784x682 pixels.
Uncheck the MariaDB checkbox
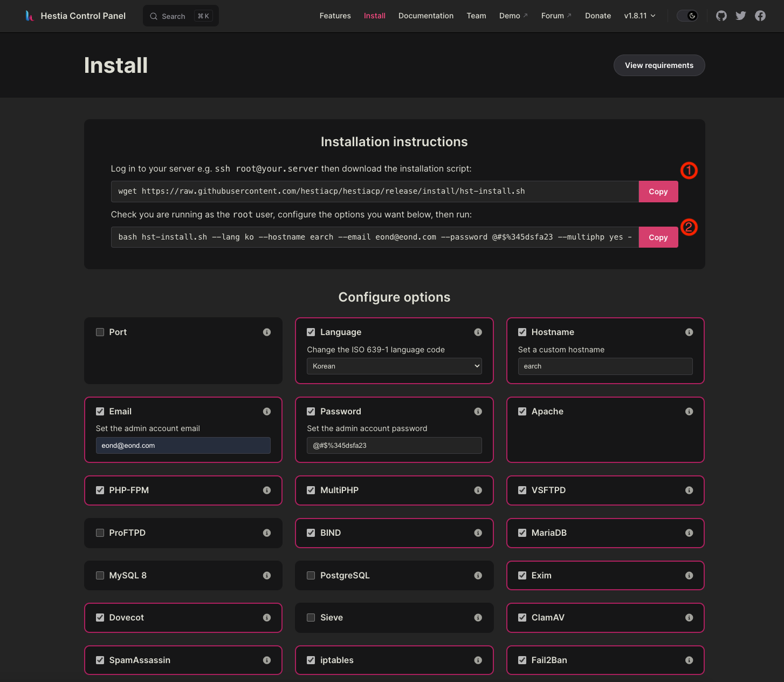coord(522,533)
